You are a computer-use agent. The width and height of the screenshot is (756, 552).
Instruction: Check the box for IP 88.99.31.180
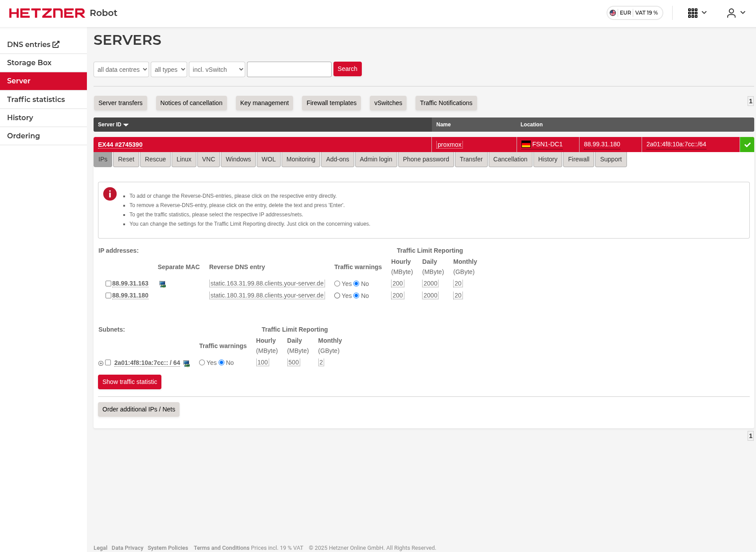coord(108,295)
